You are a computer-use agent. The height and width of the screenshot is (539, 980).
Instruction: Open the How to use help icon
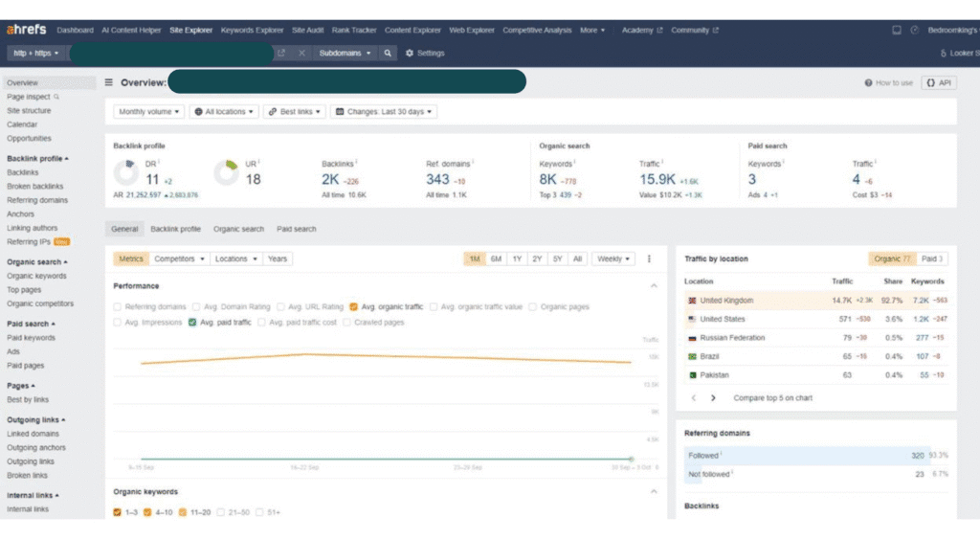click(869, 83)
